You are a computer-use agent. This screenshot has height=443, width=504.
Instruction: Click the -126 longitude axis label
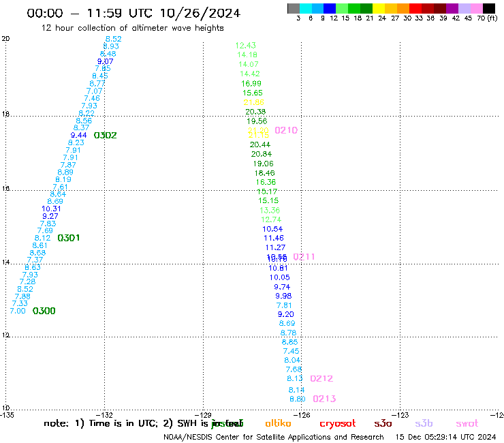302,415
